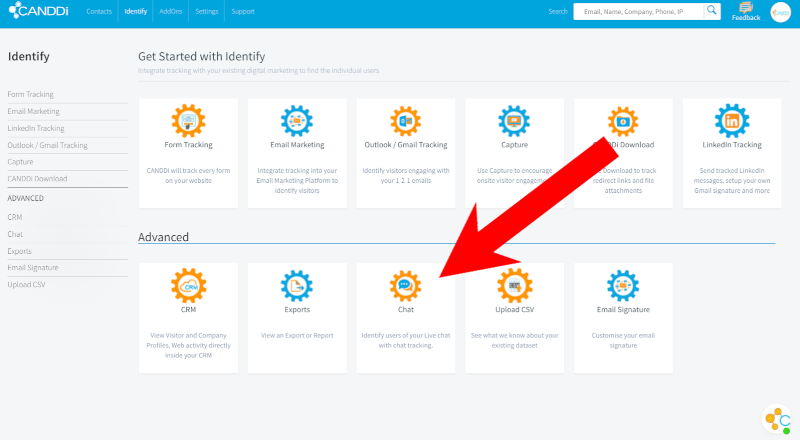Open the AddOns menu
The image size is (800, 440).
[170, 11]
